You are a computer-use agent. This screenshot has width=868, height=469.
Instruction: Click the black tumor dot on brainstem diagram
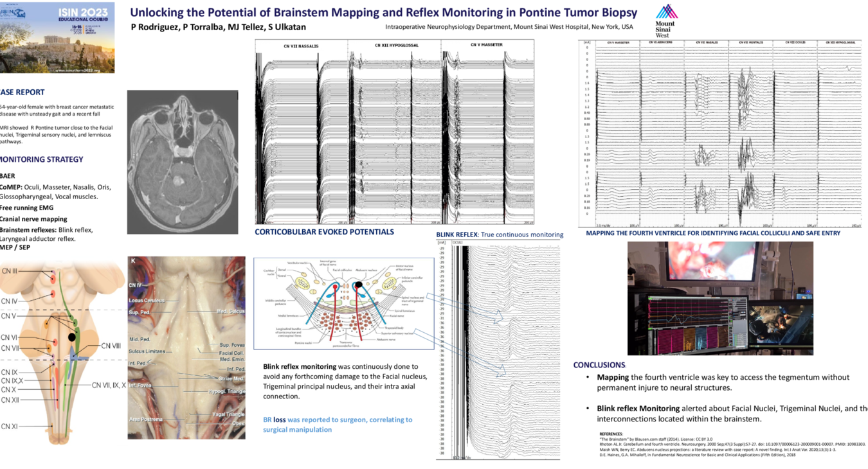tap(73, 336)
